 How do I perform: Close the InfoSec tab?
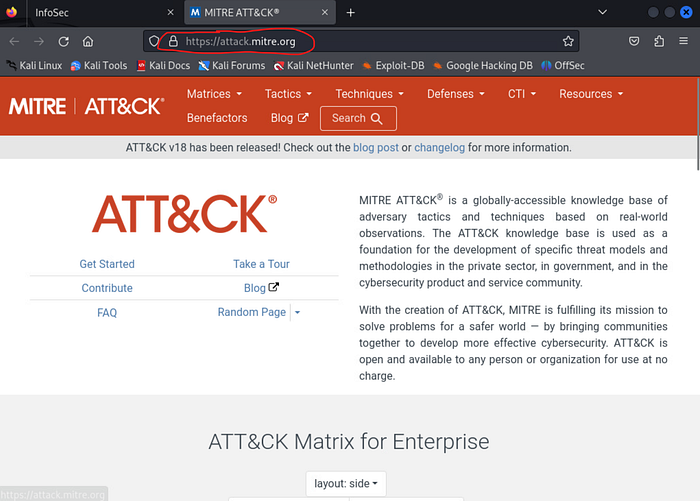(171, 13)
